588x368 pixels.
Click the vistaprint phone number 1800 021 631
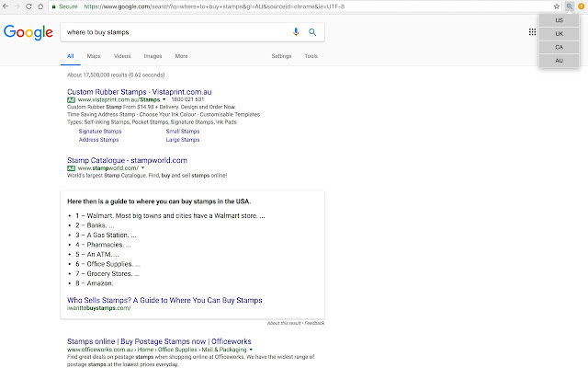coord(187,99)
